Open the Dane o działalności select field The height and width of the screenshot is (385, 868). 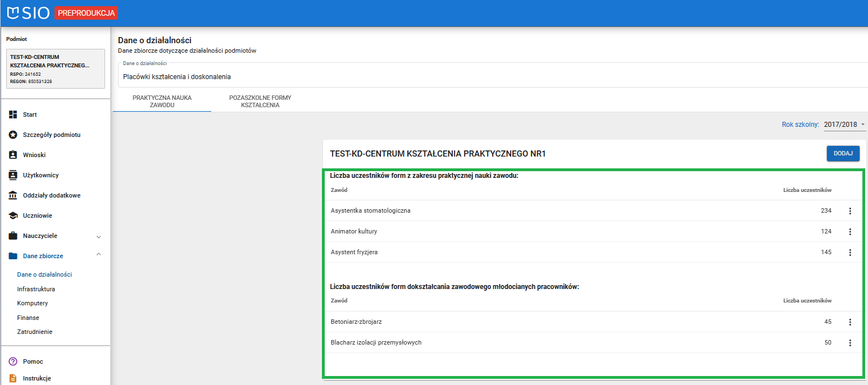tap(492, 77)
